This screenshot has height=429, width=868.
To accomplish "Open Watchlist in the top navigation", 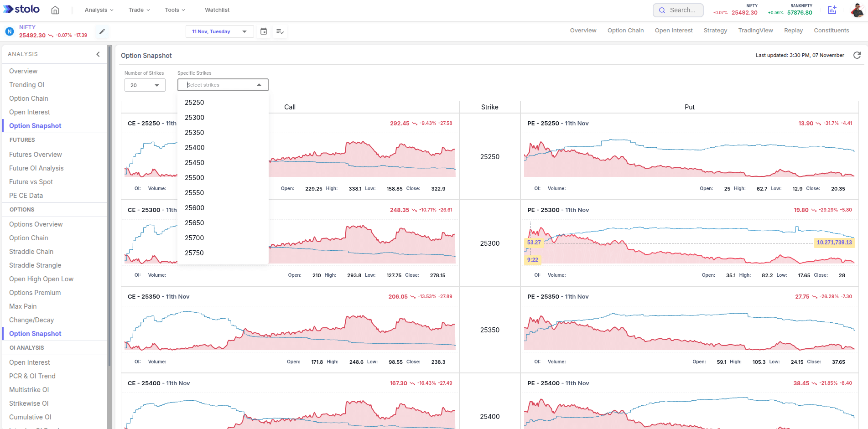I will (217, 10).
